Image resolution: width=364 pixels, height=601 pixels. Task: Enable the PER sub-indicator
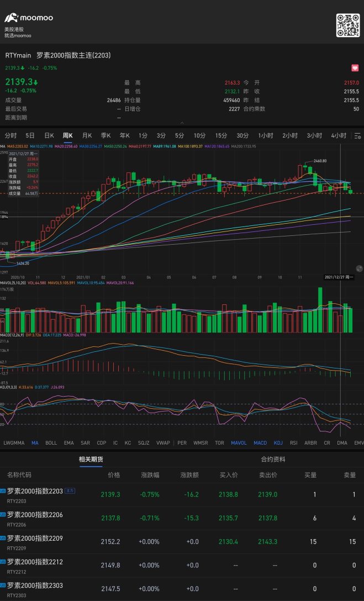point(182,442)
